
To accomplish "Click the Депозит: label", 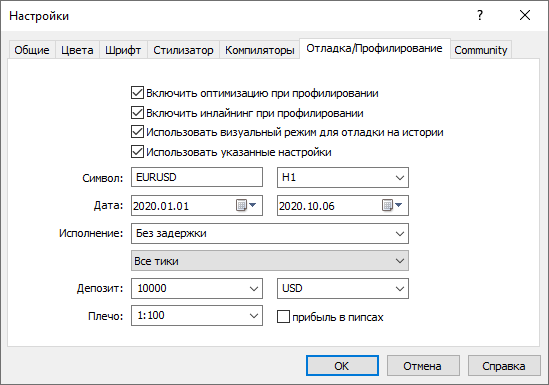I will [100, 288].
